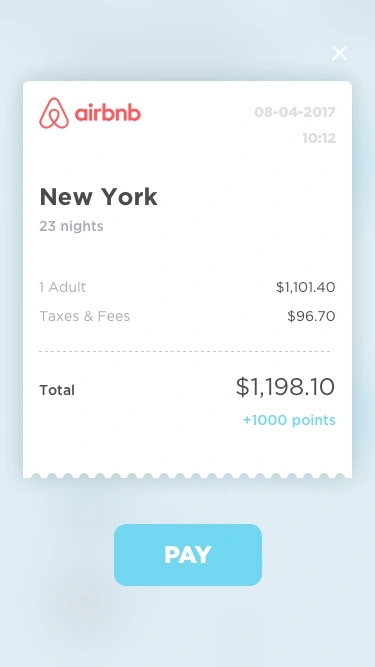Click the blurred background below PAY
The height and width of the screenshot is (667, 375).
pyautogui.click(x=188, y=625)
